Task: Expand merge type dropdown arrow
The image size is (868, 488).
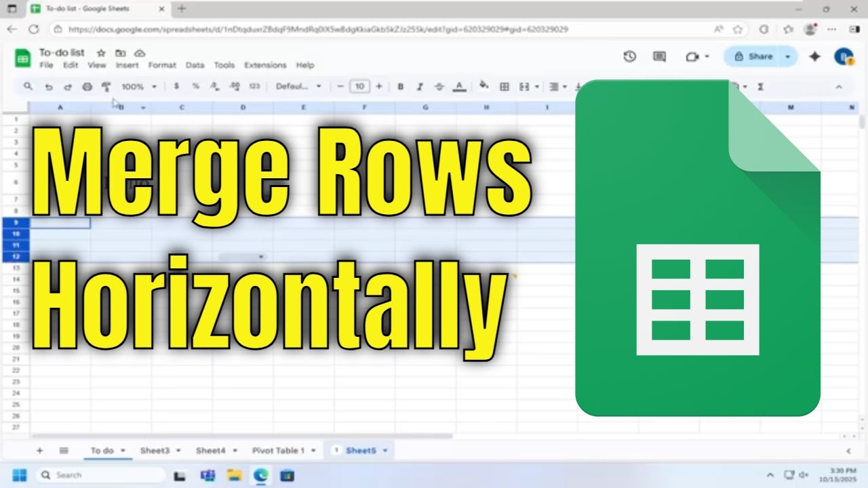Action: point(537,87)
